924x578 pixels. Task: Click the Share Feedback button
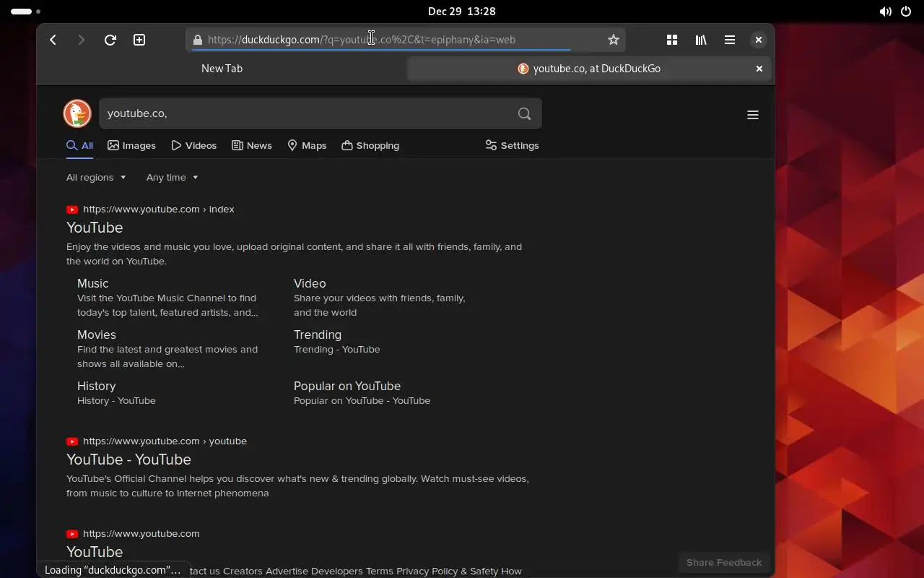coord(724,562)
